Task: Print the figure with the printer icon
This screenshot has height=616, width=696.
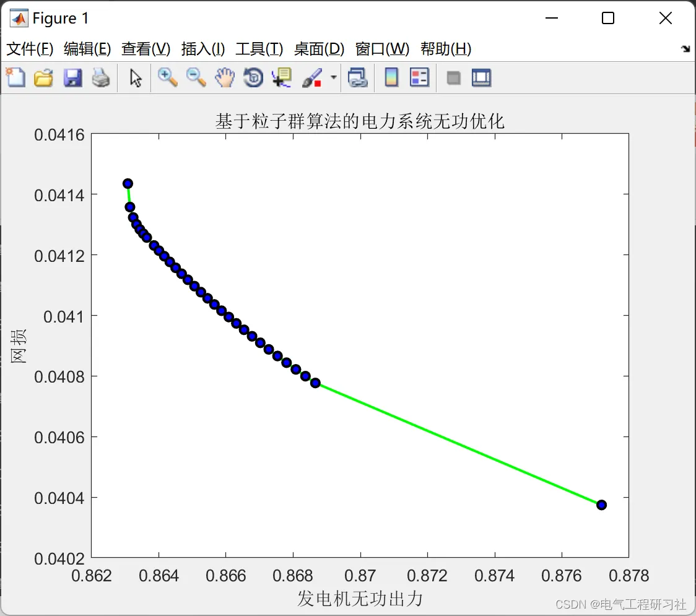Action: click(x=101, y=77)
